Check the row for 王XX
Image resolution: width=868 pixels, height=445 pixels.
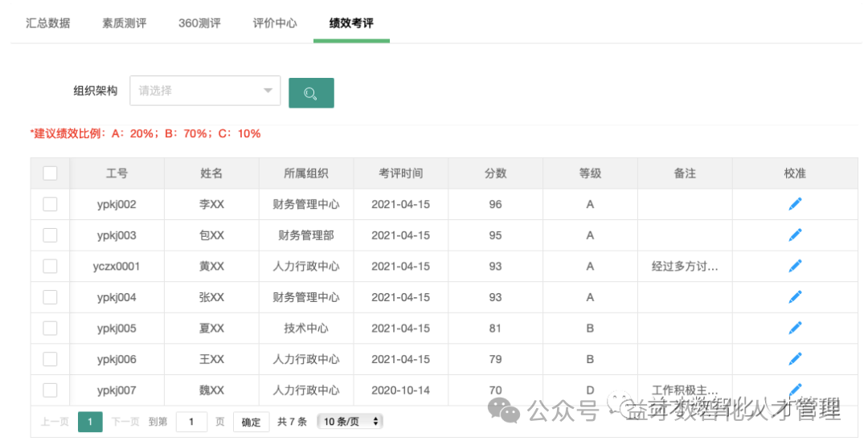(x=50, y=359)
